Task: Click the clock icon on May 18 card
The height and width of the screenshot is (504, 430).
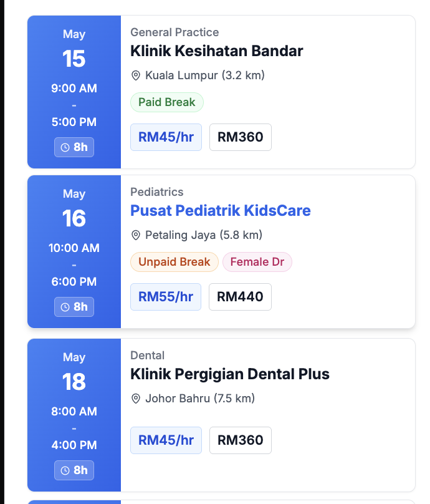Action: click(65, 471)
